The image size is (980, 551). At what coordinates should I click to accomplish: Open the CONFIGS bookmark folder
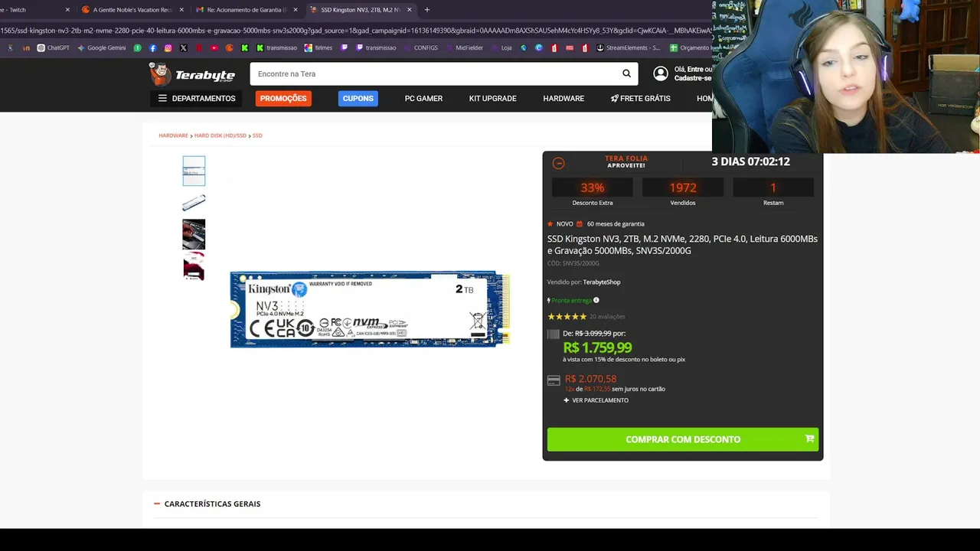coord(420,47)
